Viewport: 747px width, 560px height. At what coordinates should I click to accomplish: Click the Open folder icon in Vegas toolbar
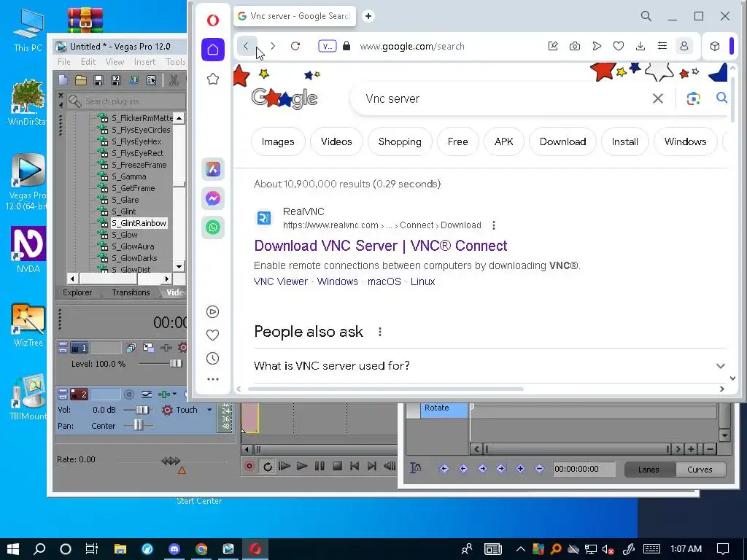coord(81,80)
